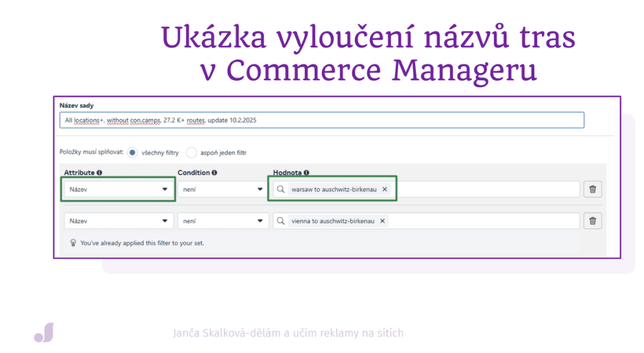Image resolution: width=644 pixels, height=353 pixels.
Task: Open the first row 'není' condition dropdown
Action: click(223, 189)
